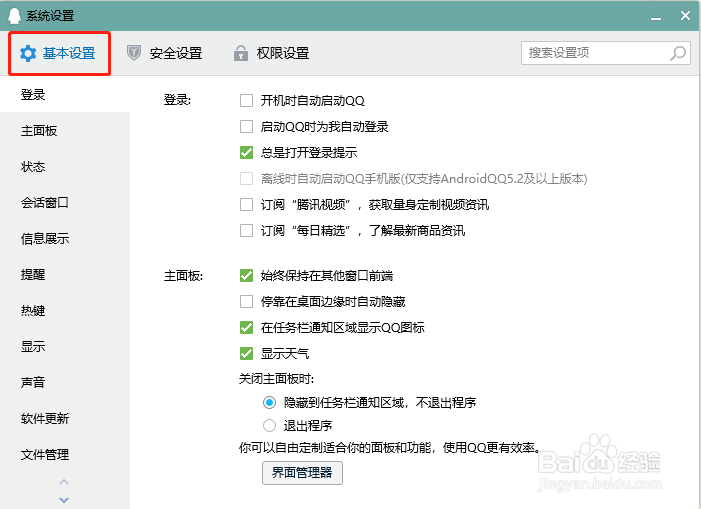Image resolution: width=701 pixels, height=509 pixels.
Task: Click the sidebar scroll-up chevron
Action: click(64, 482)
